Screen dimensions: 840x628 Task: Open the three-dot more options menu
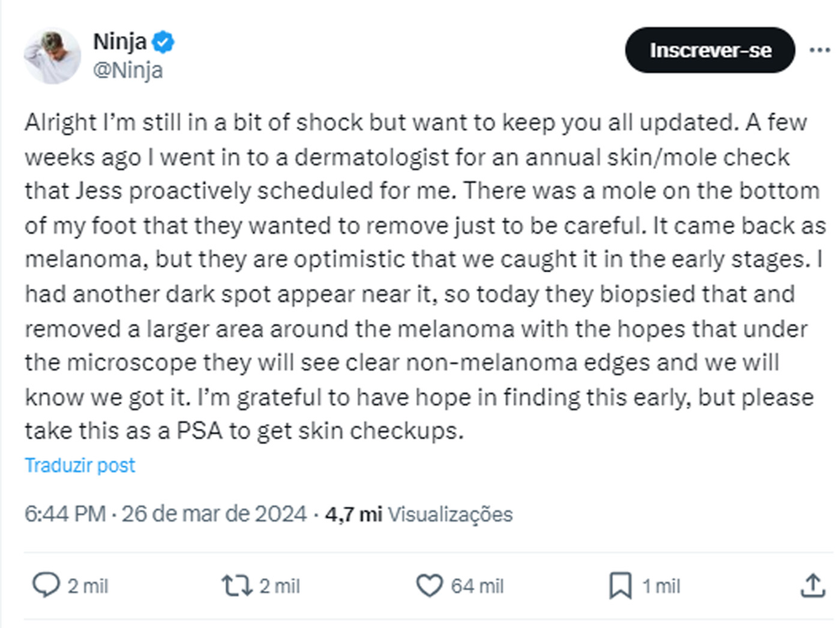coord(818,50)
